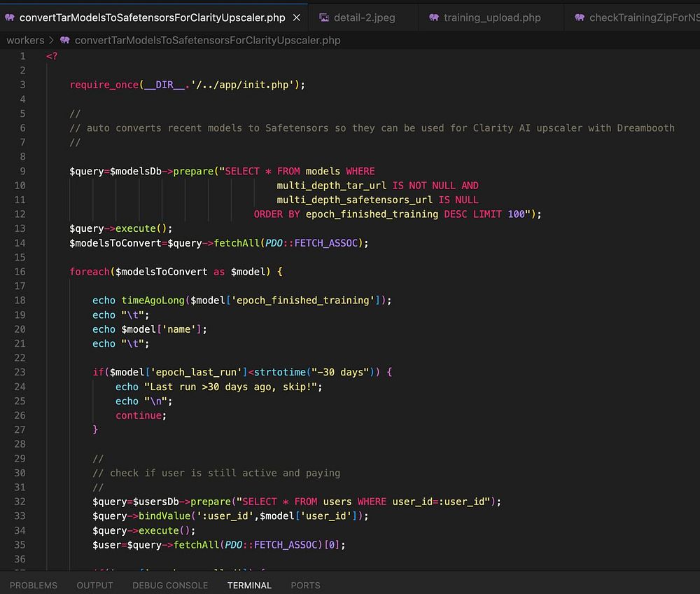Close the convertTarModelsToSafetensorsForClarityUpscaler.php tab

click(297, 18)
